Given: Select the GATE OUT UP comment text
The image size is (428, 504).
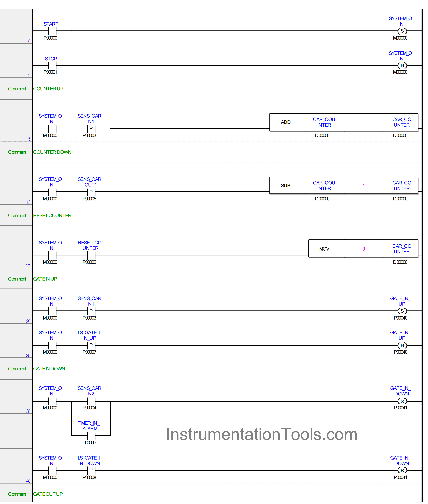Looking at the screenshot, I should click(x=48, y=494).
